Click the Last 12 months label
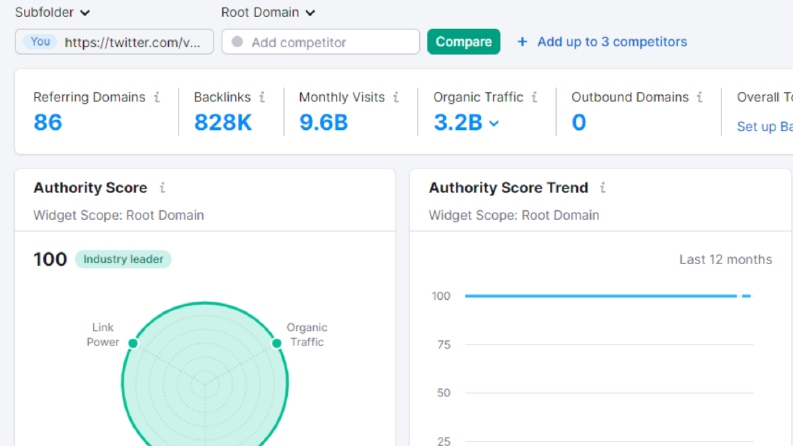The width and height of the screenshot is (793, 446). 725,259
